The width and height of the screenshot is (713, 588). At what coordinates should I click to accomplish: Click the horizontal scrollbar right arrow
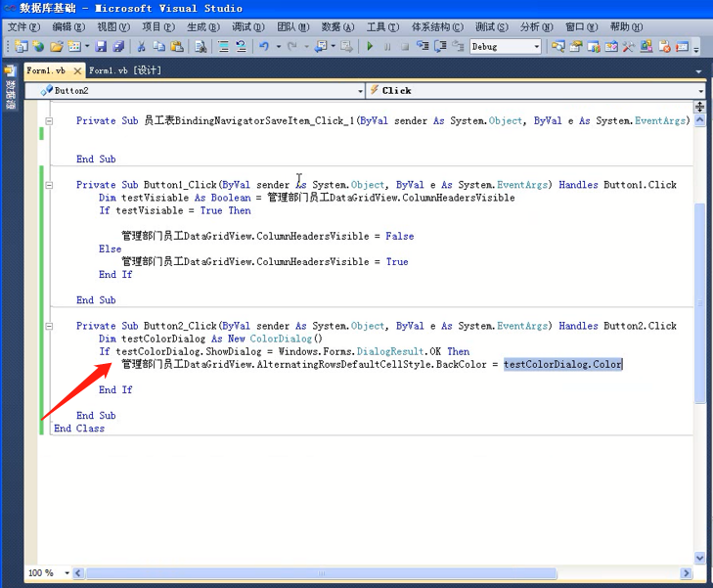click(686, 573)
